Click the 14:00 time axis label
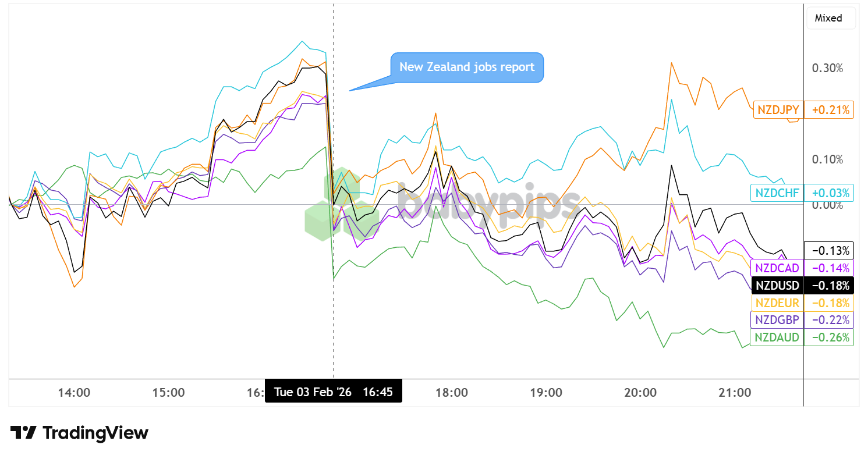The width and height of the screenshot is (868, 459). (74, 392)
